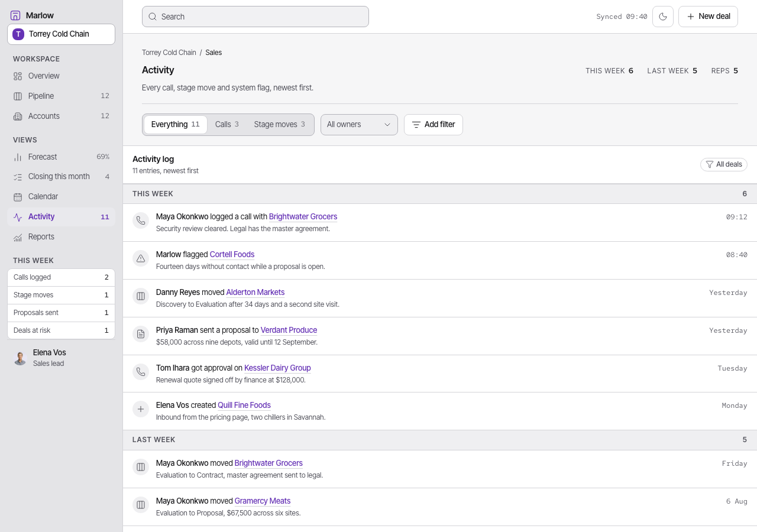Open Closing this month view
This screenshot has height=532, width=757.
click(61, 176)
